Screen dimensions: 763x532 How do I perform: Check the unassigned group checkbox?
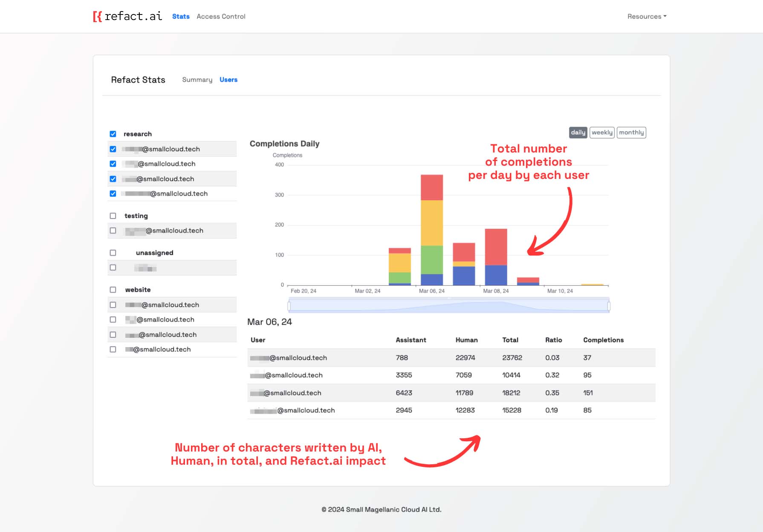tap(113, 253)
